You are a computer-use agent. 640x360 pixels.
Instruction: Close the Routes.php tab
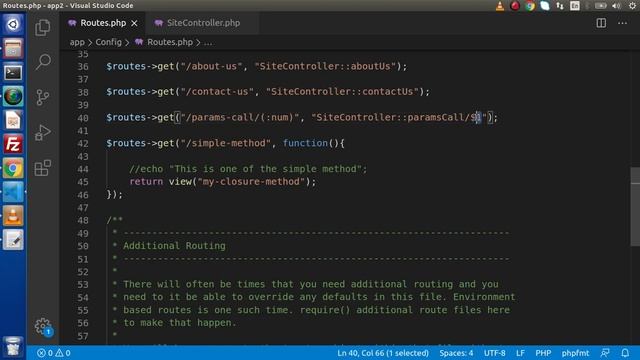(134, 23)
